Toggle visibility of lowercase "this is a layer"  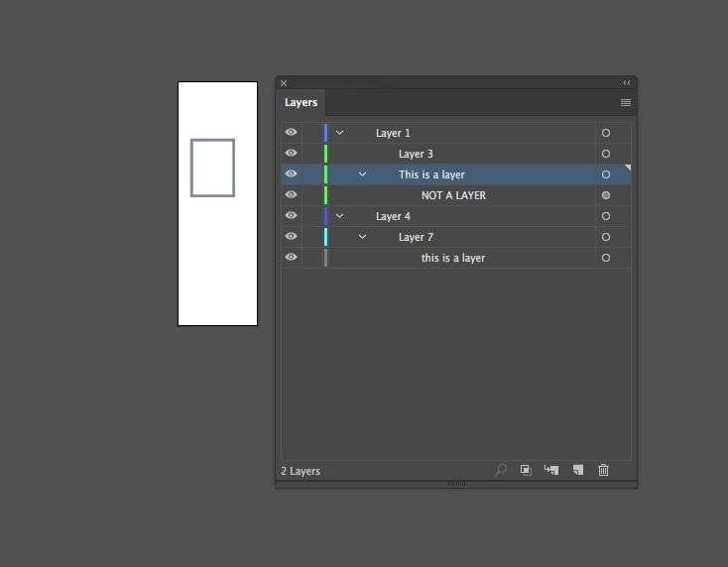click(292, 257)
